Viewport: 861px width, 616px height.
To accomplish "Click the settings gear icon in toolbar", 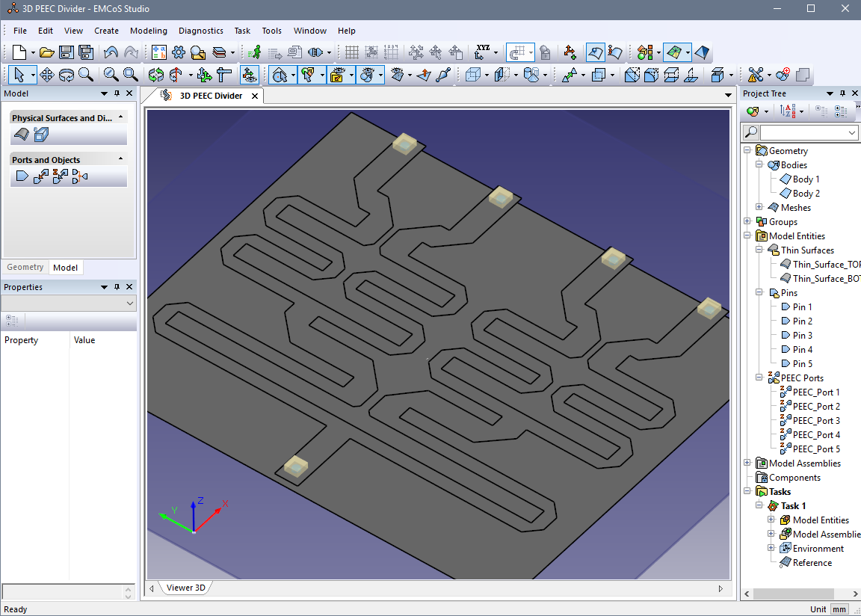I will pos(178,52).
